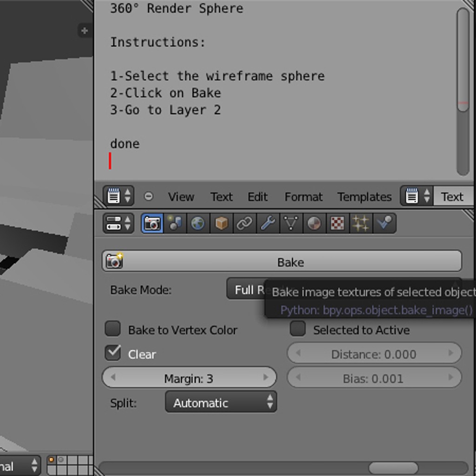
Task: Enable Bake to Vertex Color
Action: point(112,329)
